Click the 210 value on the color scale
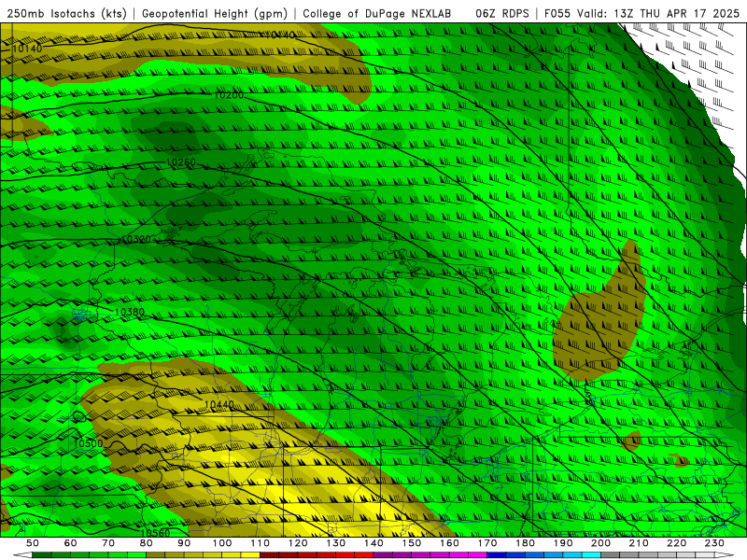Screen dimensions: 747x560 pos(639,543)
